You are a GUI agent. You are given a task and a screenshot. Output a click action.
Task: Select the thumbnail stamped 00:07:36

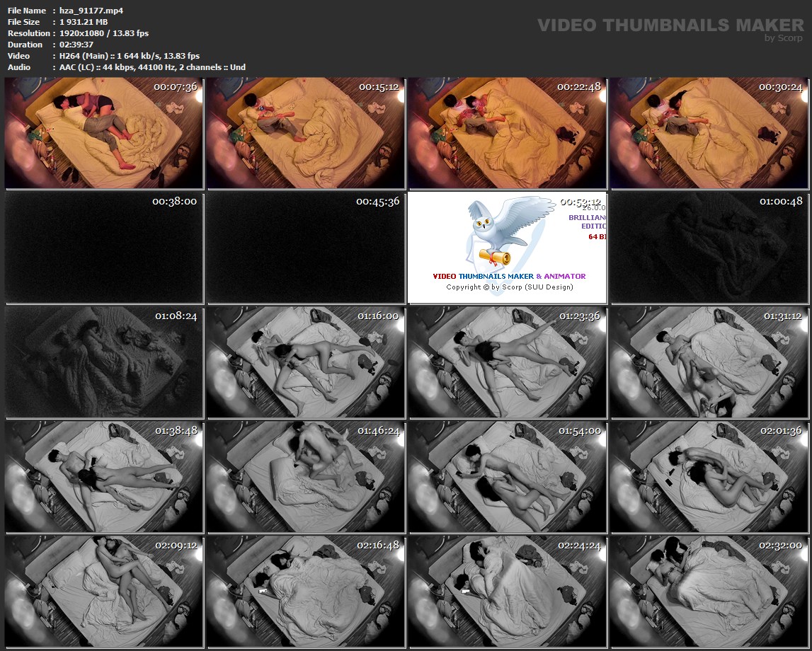(103, 133)
